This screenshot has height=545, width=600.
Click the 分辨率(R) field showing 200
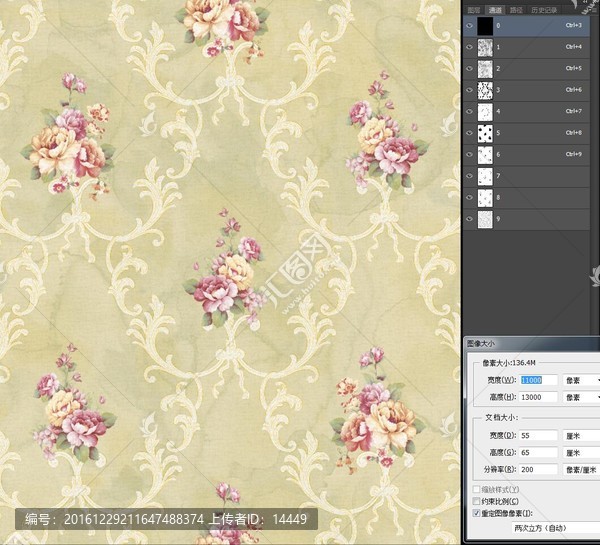(538, 469)
